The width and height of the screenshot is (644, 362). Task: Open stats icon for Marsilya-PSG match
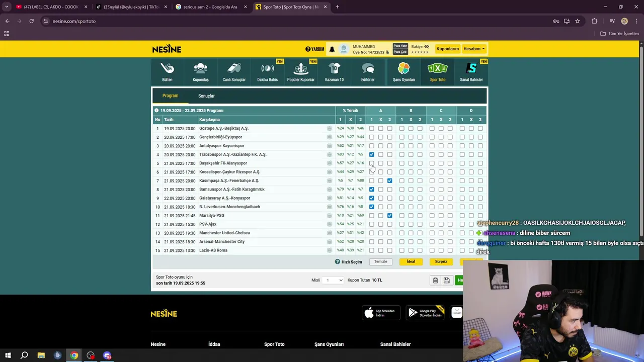330,216
